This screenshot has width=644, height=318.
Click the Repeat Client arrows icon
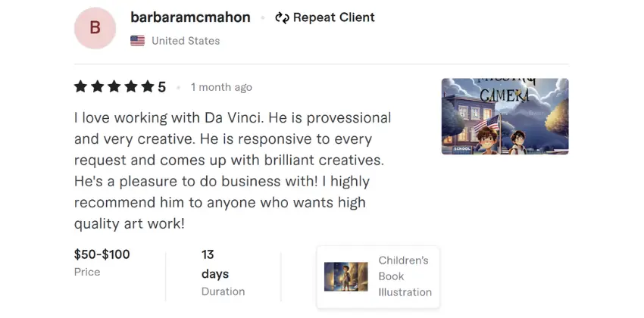(x=282, y=17)
